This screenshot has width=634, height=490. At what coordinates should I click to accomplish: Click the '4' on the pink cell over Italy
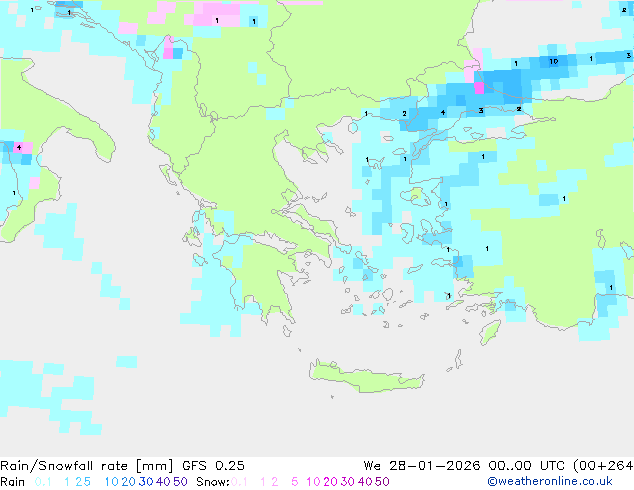coord(19,148)
